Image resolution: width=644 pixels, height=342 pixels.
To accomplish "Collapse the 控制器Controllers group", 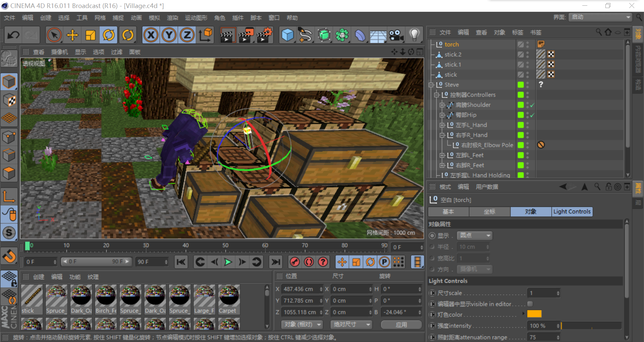I will coord(437,95).
